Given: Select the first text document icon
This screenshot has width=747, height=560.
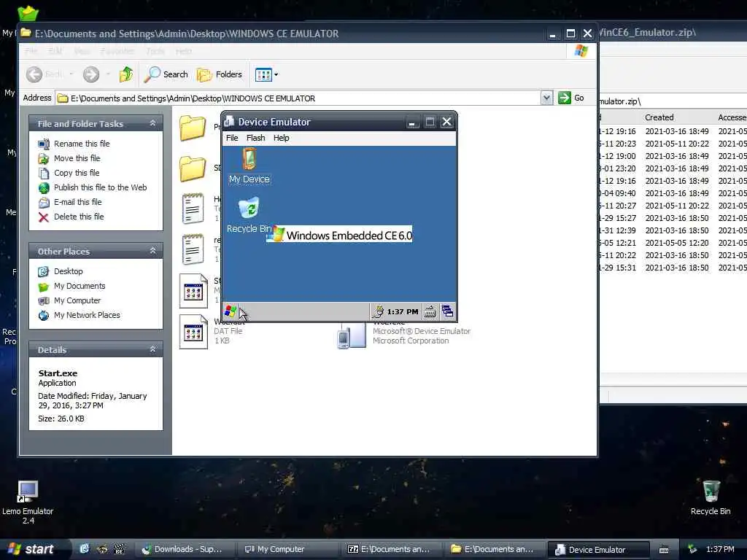Looking at the screenshot, I should click(x=193, y=209).
